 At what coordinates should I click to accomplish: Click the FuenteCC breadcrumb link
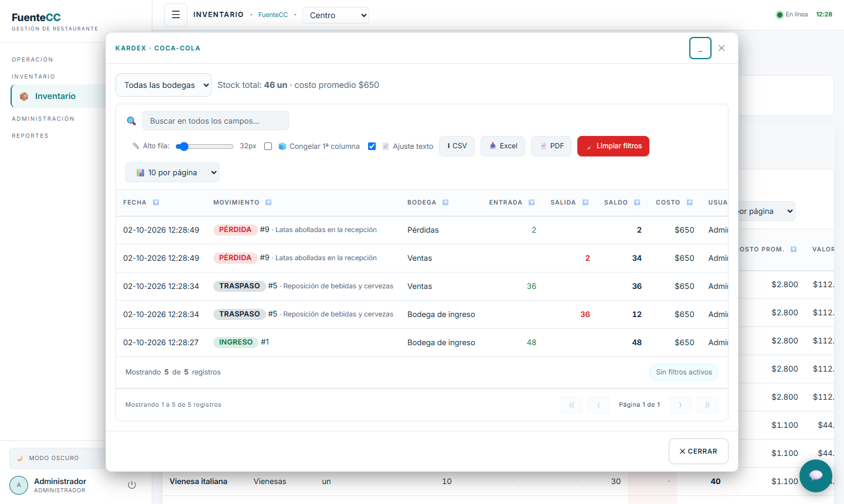273,15
